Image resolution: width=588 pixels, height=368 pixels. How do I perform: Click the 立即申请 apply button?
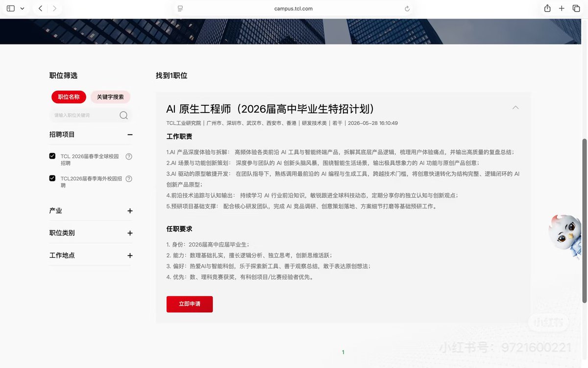[x=190, y=304]
